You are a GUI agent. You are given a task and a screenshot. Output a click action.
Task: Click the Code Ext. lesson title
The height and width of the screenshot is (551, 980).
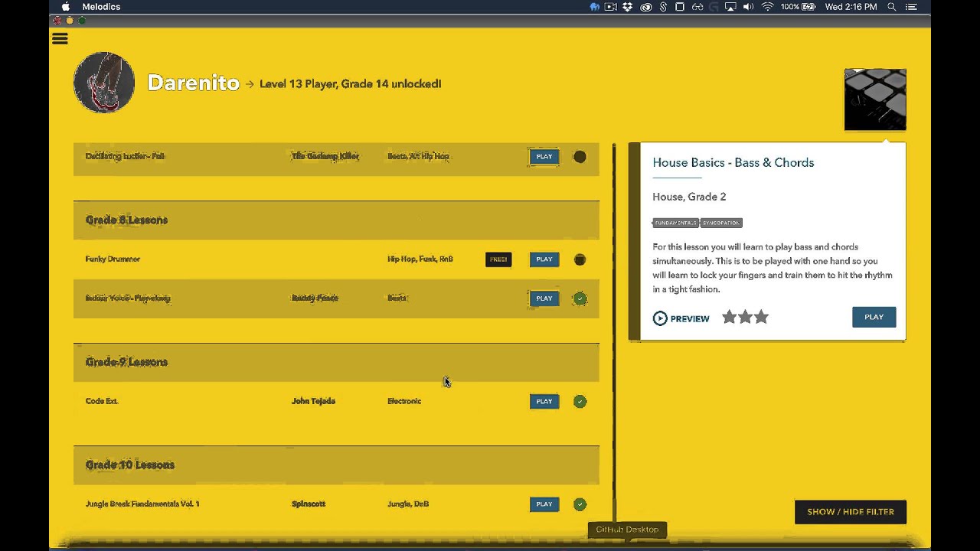tap(102, 401)
